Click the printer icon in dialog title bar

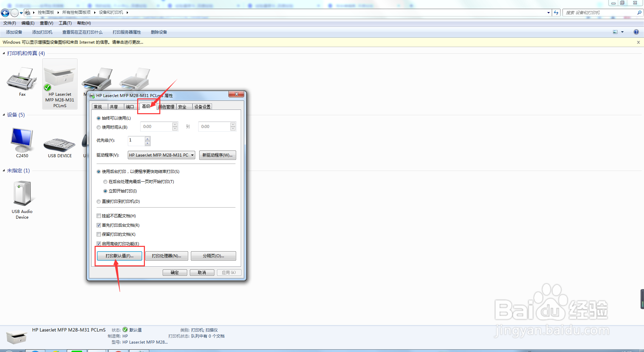(92, 96)
